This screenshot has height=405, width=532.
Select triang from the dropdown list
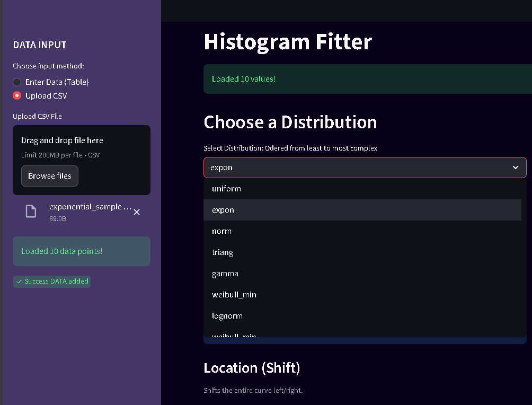[x=223, y=252]
